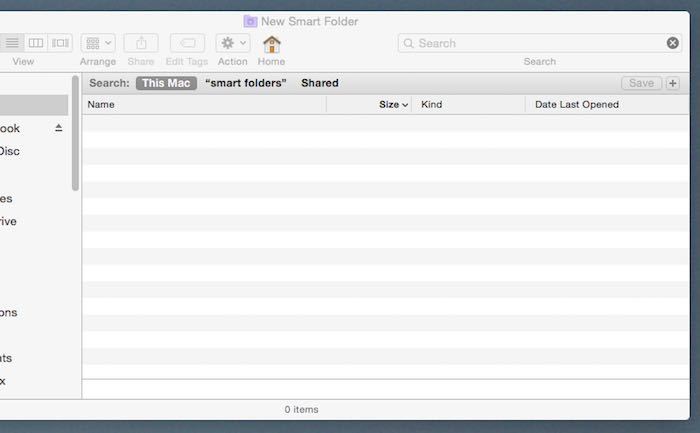This screenshot has height=433, width=700.
Task: Open the Action gear menu
Action: [233, 43]
